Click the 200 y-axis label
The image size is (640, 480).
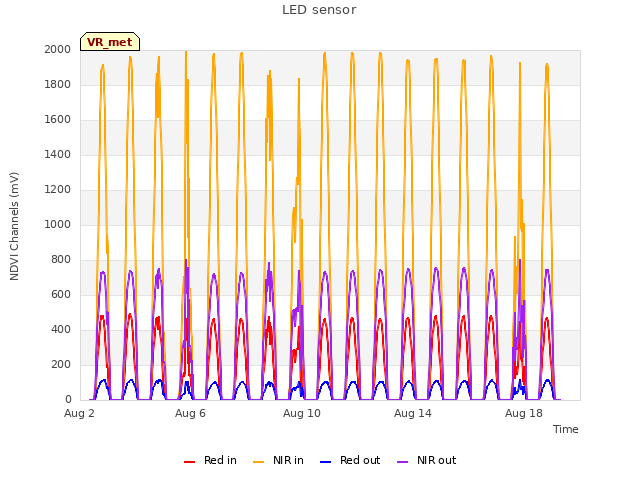click(x=61, y=364)
